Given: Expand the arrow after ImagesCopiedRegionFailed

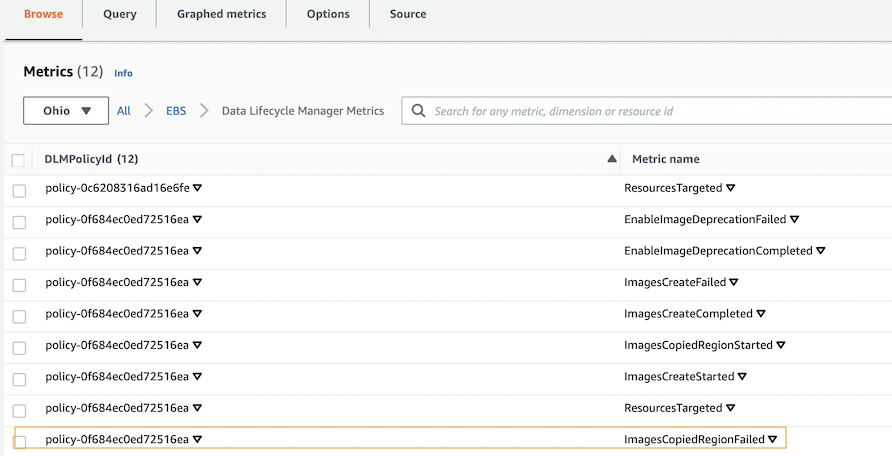Looking at the screenshot, I should [773, 439].
